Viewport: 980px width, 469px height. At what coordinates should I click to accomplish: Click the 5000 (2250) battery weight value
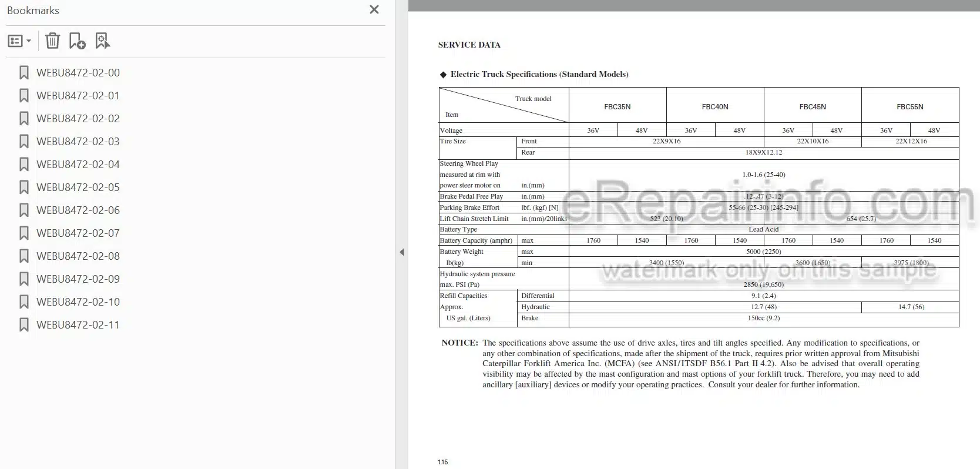pos(763,252)
